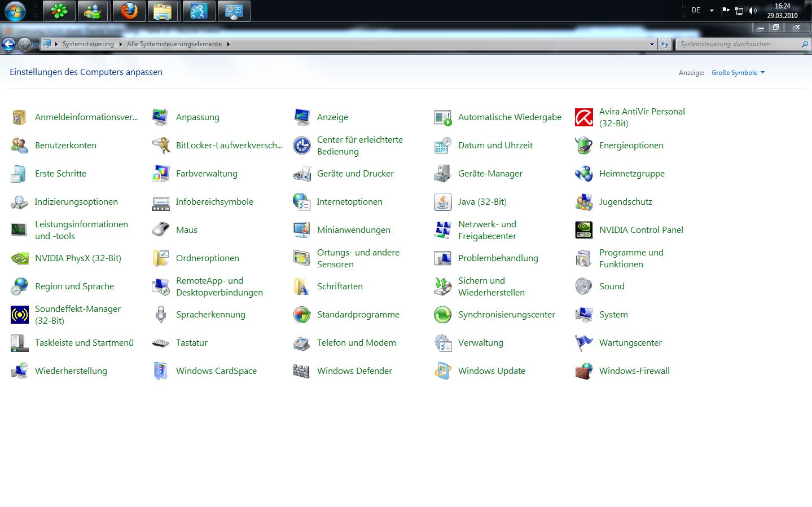Click the network tray icon
The height and width of the screenshot is (507, 812).
[x=739, y=11]
